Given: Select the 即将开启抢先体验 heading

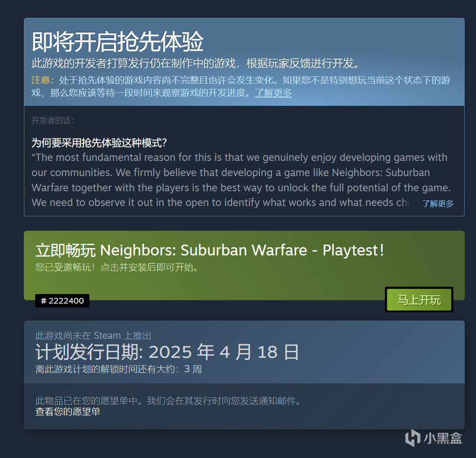Looking at the screenshot, I should coord(118,42).
